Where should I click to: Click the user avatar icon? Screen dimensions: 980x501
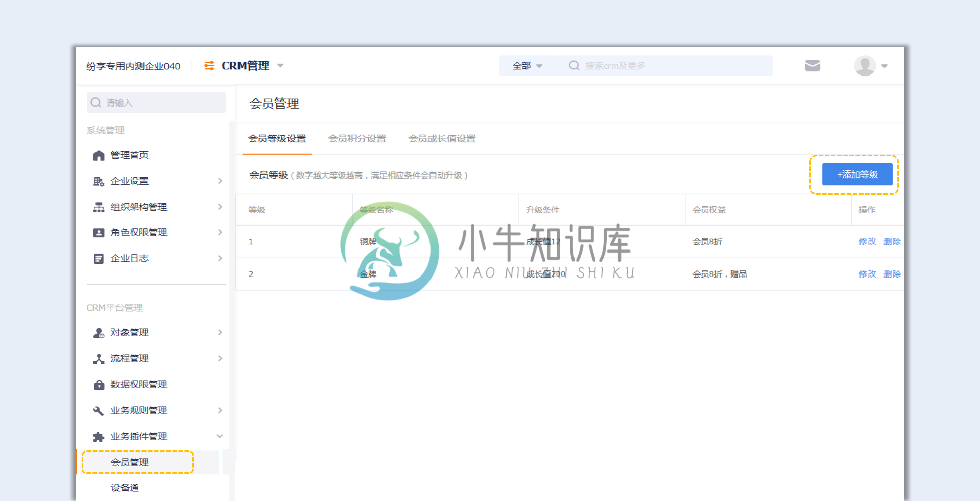click(x=865, y=66)
